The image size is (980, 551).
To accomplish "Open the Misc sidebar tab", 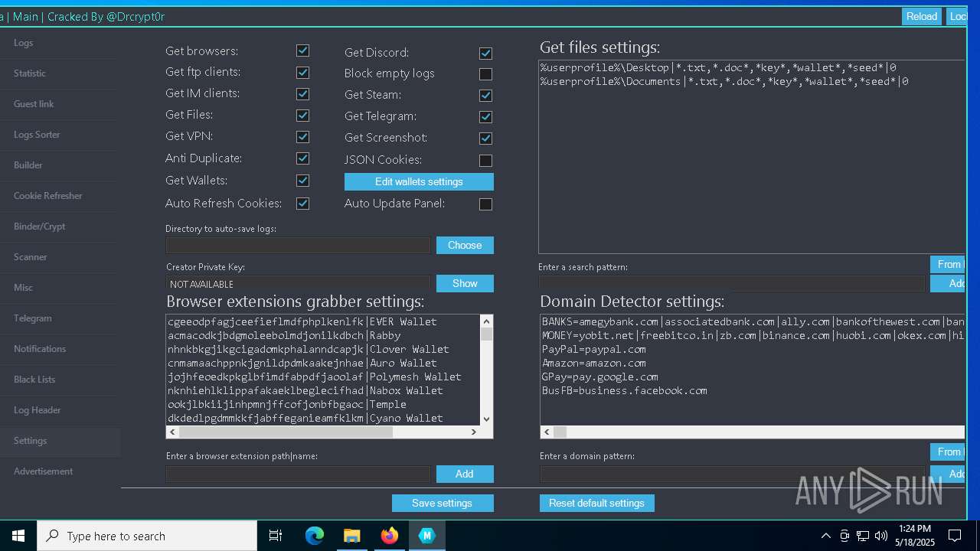I will pos(60,288).
